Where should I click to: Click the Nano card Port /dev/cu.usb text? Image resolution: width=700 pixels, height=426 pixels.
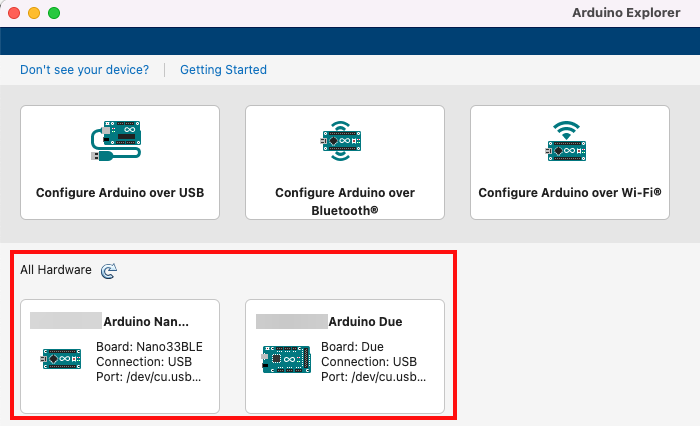(x=149, y=377)
